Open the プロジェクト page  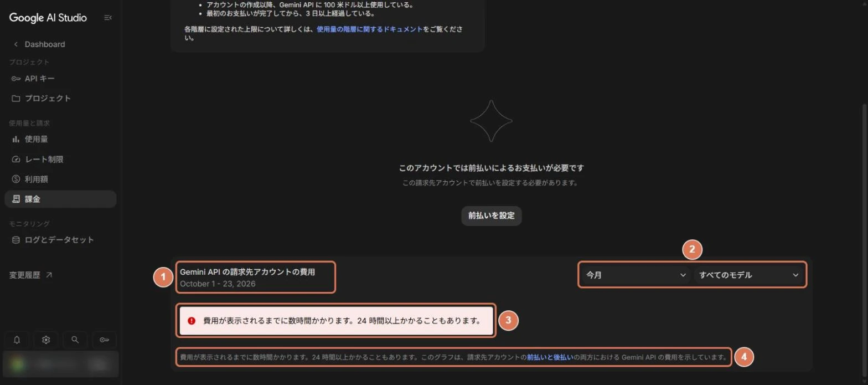(x=41, y=99)
